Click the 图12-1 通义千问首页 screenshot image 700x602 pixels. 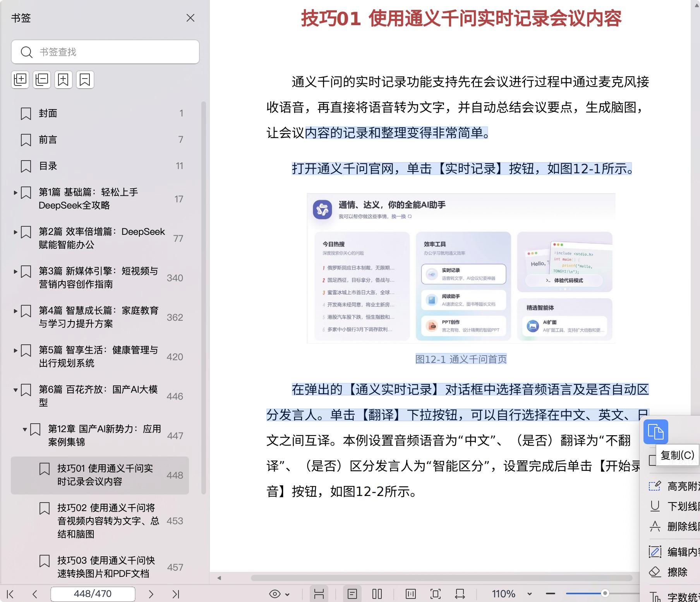click(x=461, y=269)
